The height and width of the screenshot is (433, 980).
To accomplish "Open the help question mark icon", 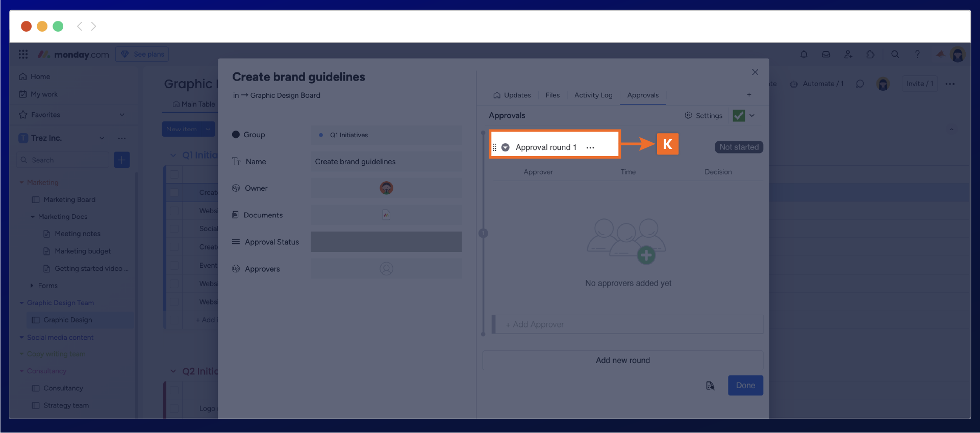I will coord(917,55).
